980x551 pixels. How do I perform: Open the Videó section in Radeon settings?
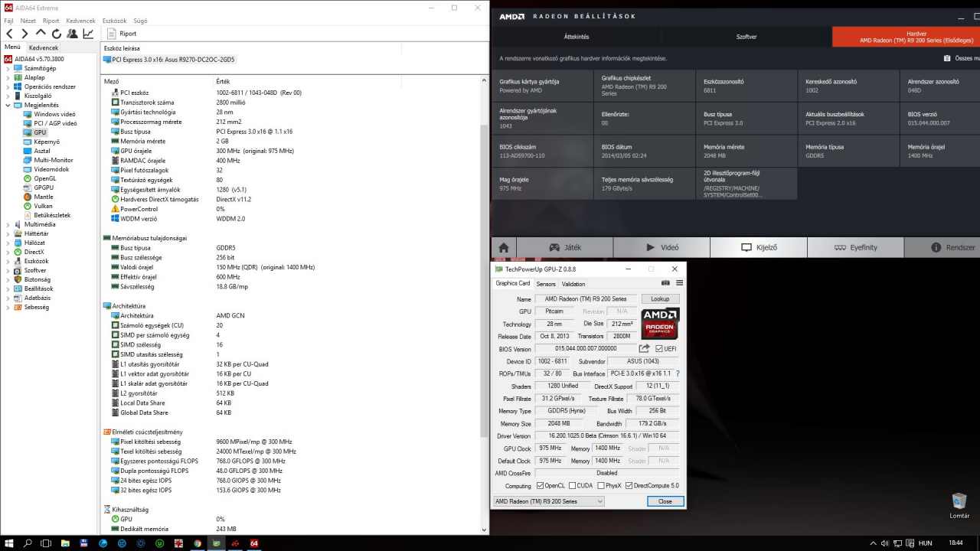pyautogui.click(x=662, y=247)
